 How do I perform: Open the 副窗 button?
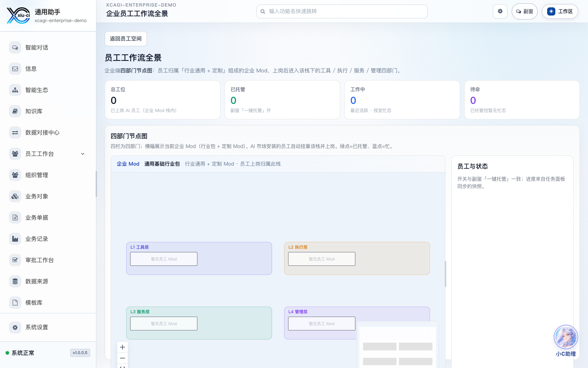pos(525,11)
